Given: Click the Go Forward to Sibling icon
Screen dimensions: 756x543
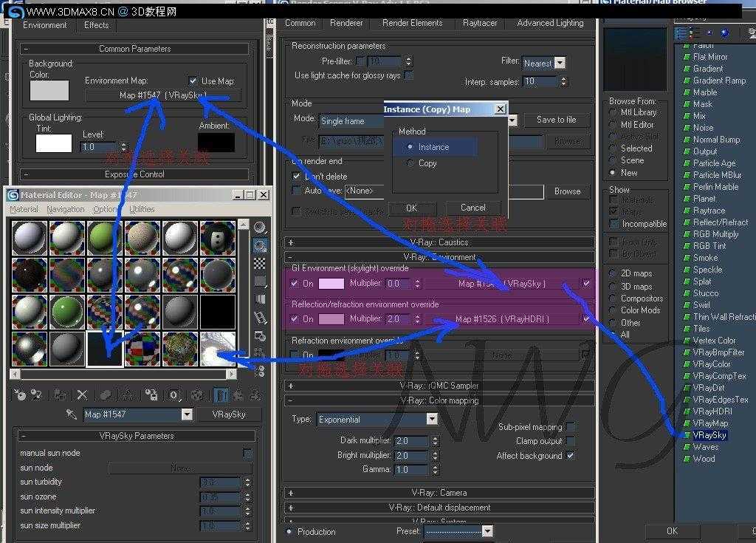Looking at the screenshot, I should point(255,395).
